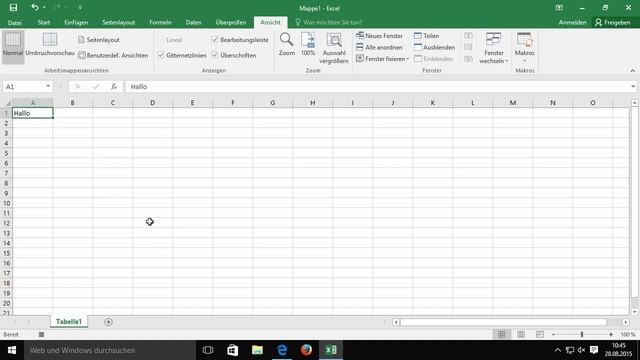The image size is (640, 360).
Task: Click the Undo arrow icon
Action: click(x=35, y=7)
